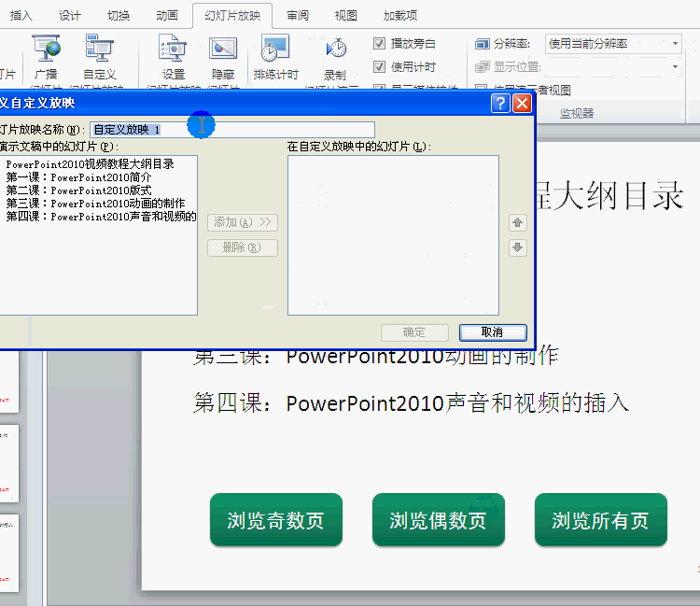The image size is (700, 606).
Task: Click the empty custom show slides listbox
Action: (x=393, y=235)
